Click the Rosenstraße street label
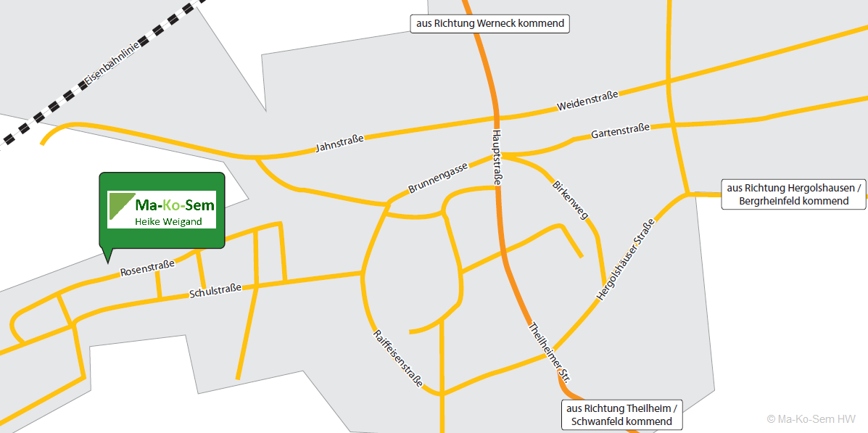 (147, 268)
